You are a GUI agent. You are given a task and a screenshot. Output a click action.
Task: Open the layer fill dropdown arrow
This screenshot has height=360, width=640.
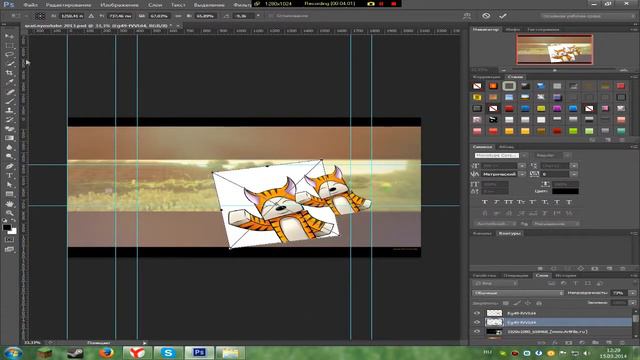pyautogui.click(x=633, y=303)
